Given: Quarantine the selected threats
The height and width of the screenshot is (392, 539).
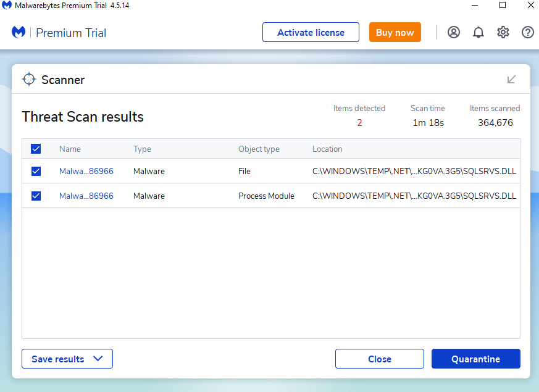Looking at the screenshot, I should [476, 359].
